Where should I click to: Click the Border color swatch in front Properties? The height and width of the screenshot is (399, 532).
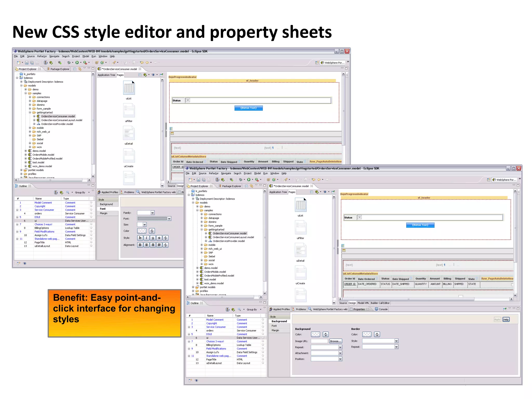(x=367, y=335)
